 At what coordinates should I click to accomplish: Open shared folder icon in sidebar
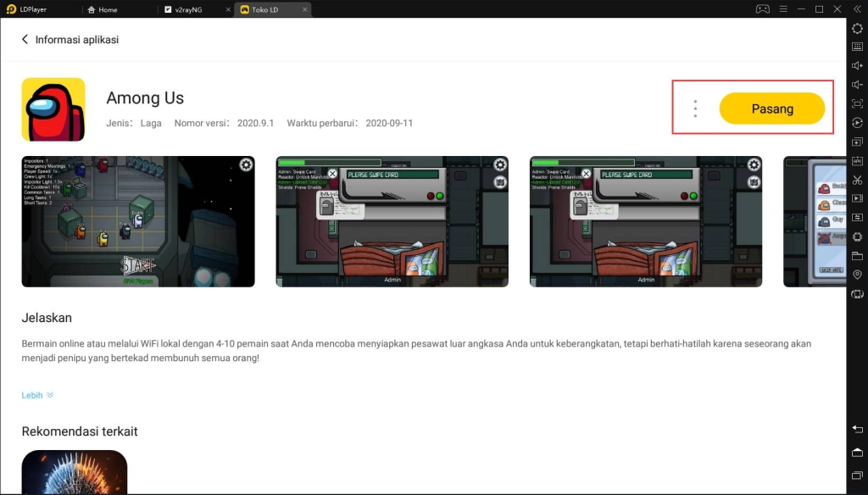[x=857, y=255]
